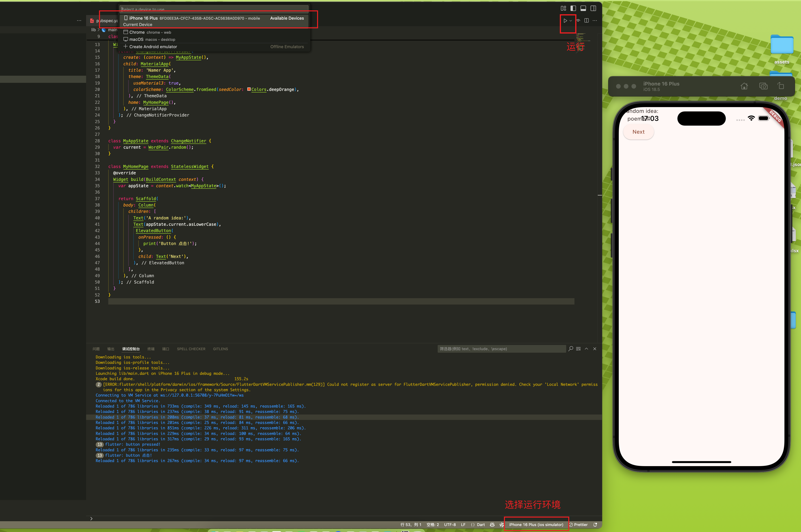Open the notifications bell in status bar
This screenshot has height=532, width=801.
coord(595,524)
